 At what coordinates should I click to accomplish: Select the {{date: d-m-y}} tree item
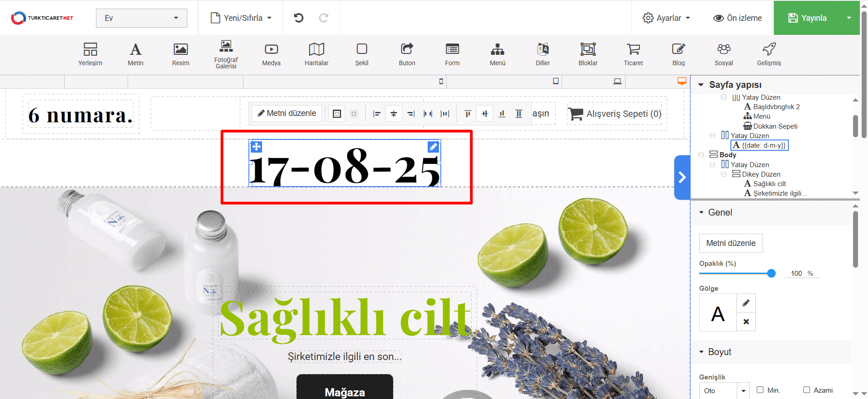[760, 145]
